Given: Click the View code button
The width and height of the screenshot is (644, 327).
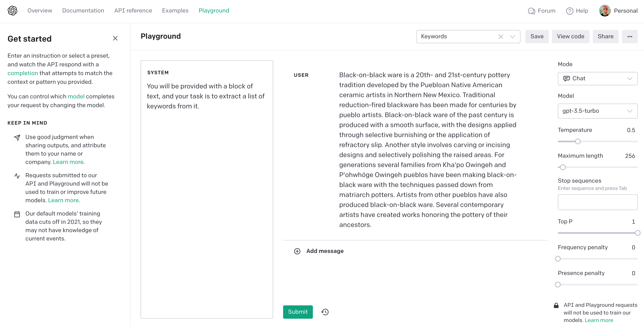Looking at the screenshot, I should [x=571, y=36].
